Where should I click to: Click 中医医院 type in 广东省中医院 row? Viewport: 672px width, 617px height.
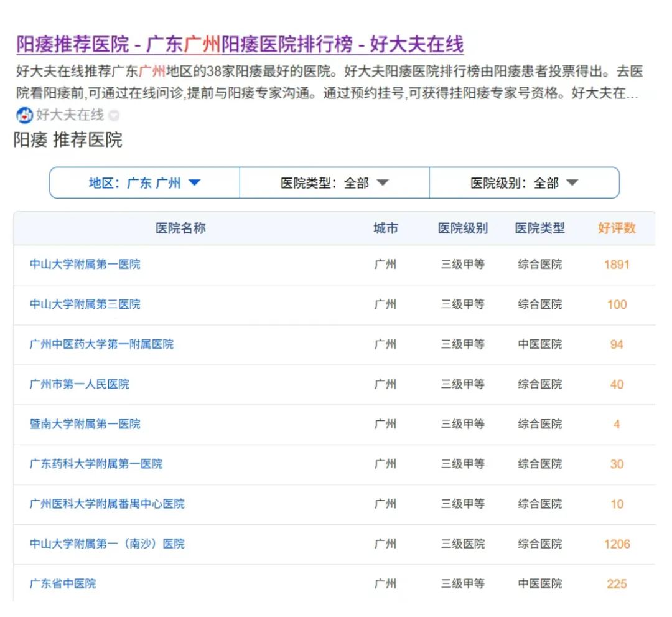pyautogui.click(x=540, y=583)
